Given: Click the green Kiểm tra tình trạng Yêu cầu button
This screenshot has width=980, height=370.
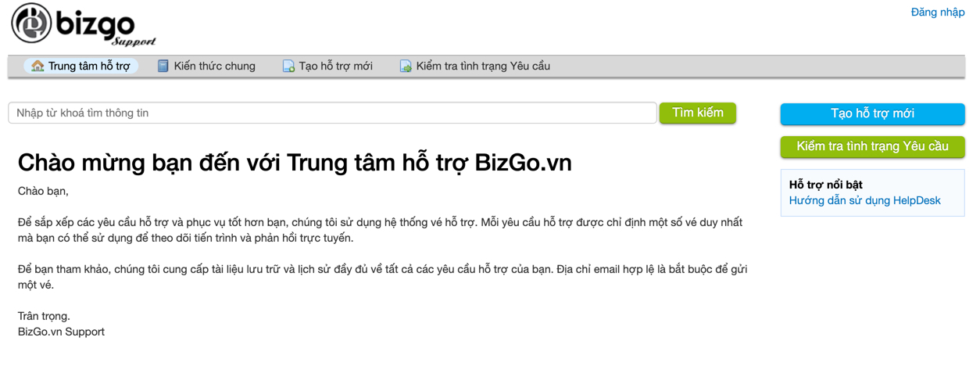Looking at the screenshot, I should point(872,146).
